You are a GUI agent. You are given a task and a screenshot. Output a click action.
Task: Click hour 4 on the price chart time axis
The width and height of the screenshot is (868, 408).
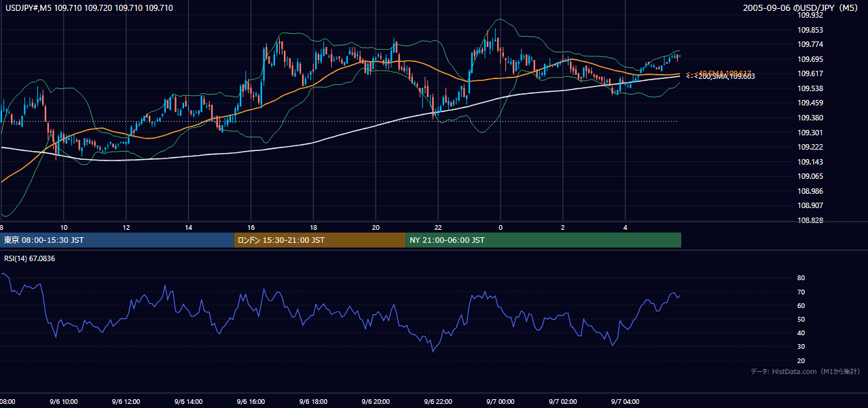(626, 227)
